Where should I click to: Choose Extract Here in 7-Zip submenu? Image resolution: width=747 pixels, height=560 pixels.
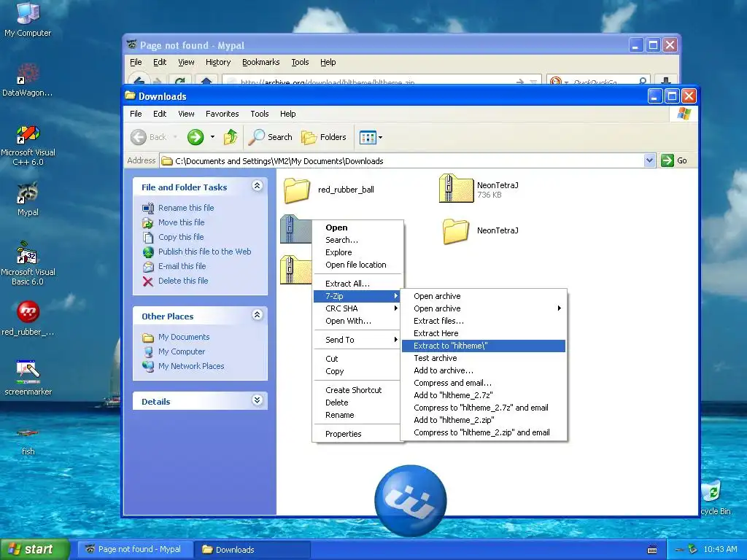pos(484,333)
